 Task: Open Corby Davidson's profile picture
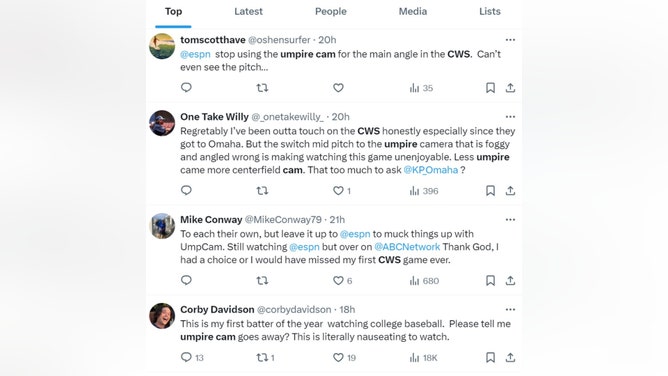click(x=162, y=316)
